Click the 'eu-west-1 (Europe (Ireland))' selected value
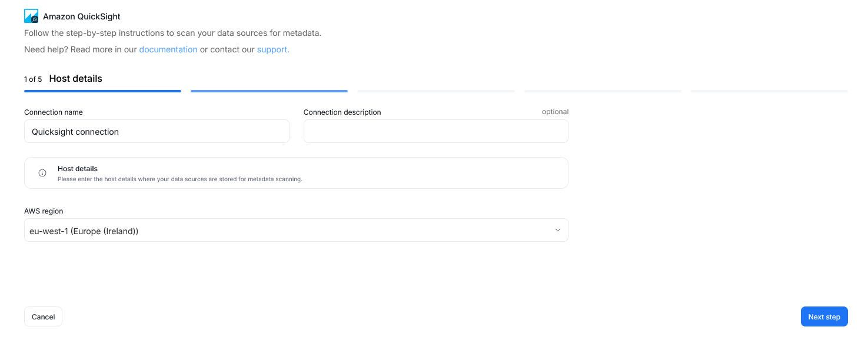 84,231
